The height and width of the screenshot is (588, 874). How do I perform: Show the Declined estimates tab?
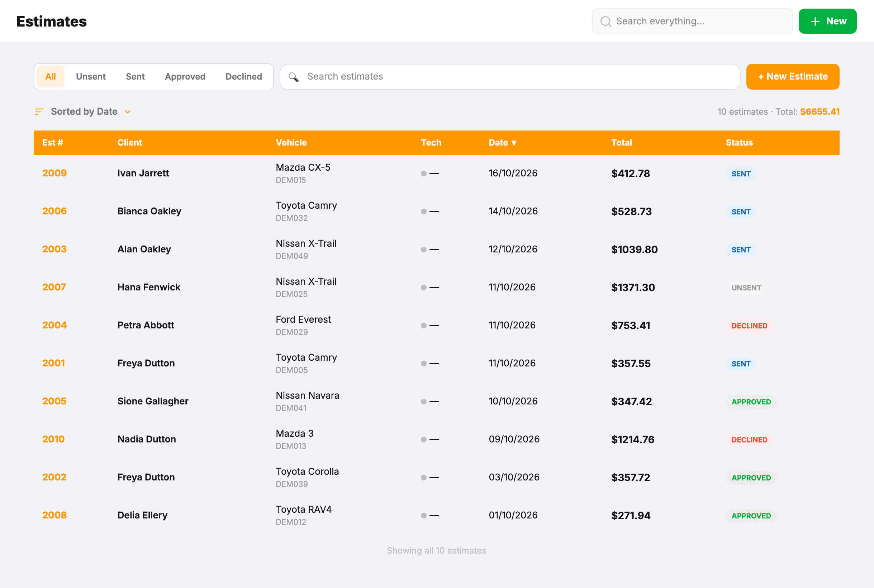(244, 77)
